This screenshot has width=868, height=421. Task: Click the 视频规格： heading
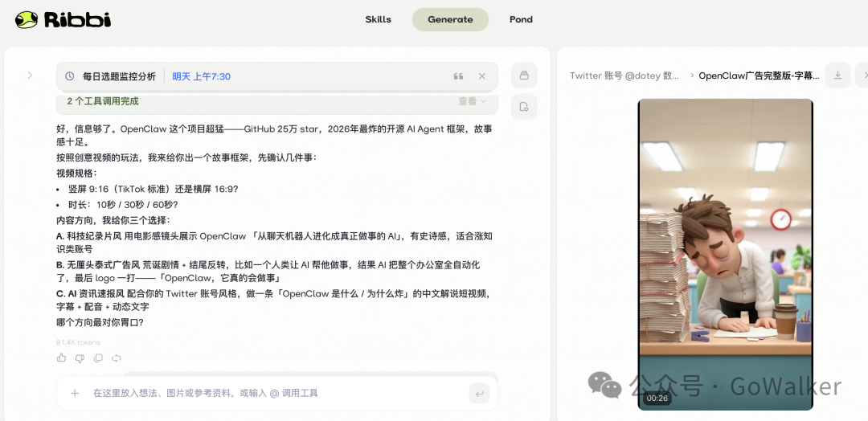tap(77, 174)
